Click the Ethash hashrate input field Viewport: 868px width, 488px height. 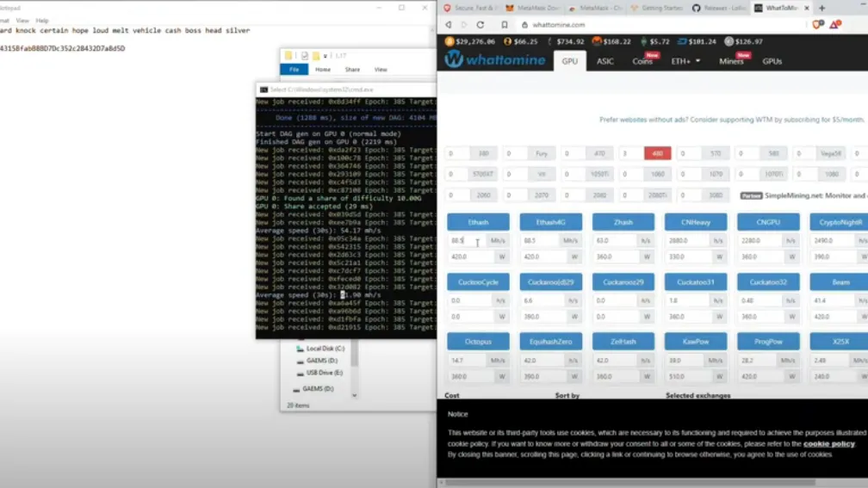pos(468,241)
